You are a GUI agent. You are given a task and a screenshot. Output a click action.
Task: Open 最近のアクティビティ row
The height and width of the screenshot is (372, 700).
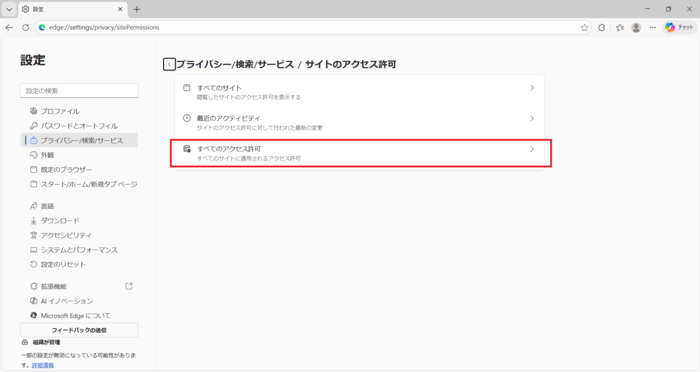click(x=359, y=122)
